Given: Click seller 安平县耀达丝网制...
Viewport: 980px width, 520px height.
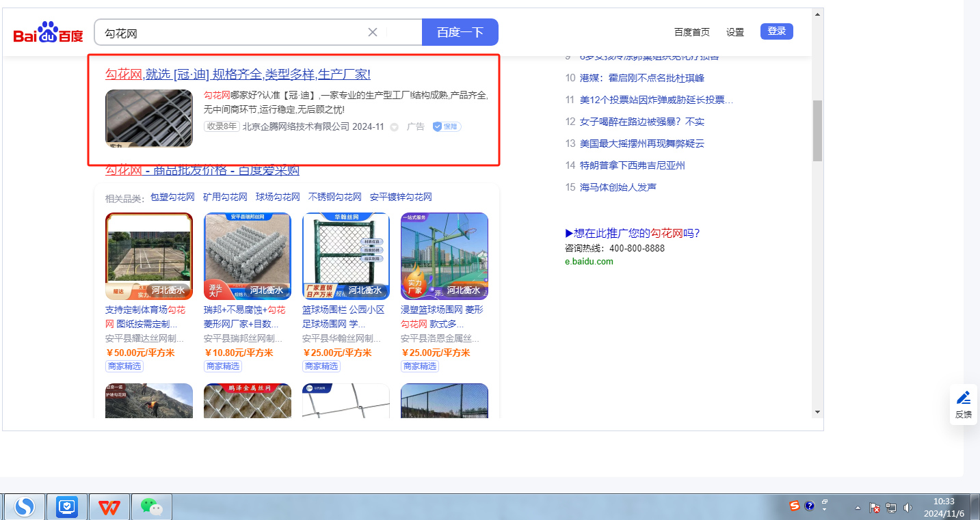Looking at the screenshot, I should [144, 338].
